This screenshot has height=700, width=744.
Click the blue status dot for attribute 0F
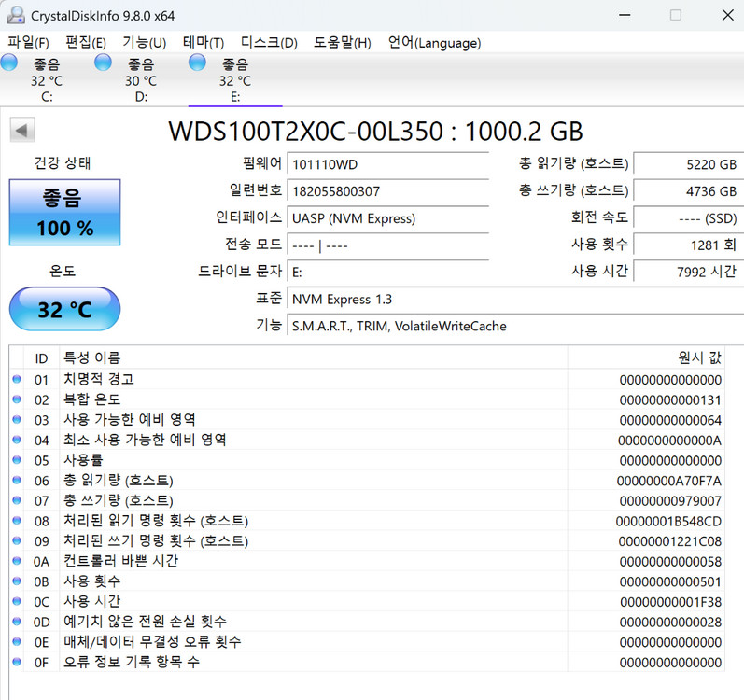tap(17, 662)
